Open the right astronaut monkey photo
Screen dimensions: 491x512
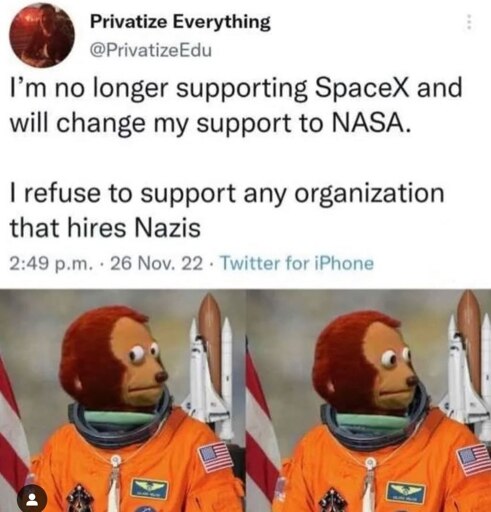tap(369, 401)
